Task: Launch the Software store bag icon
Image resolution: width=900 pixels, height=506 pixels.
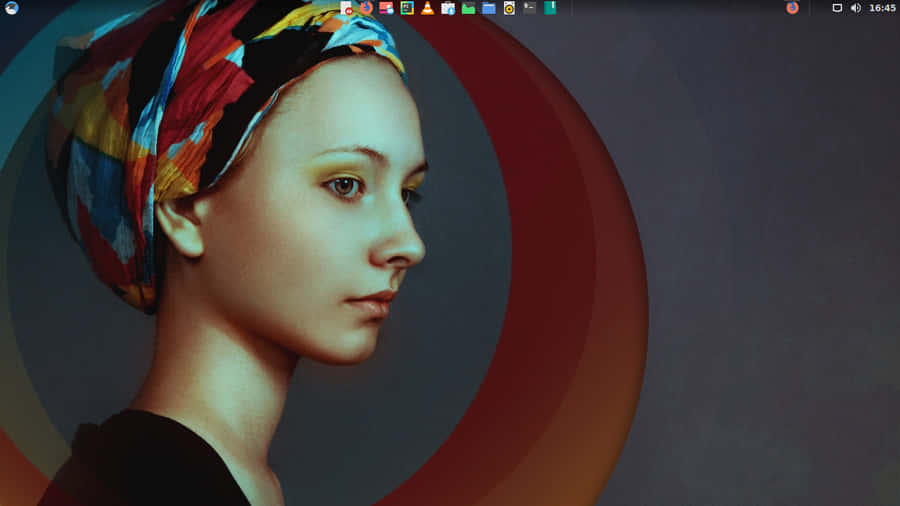Action: (448, 8)
